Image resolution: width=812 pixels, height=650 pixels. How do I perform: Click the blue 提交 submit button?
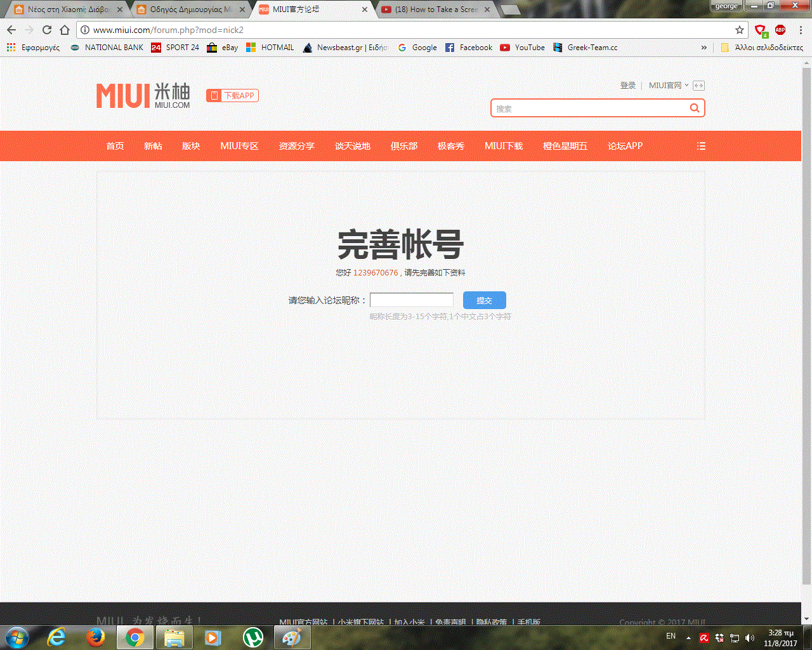(485, 300)
